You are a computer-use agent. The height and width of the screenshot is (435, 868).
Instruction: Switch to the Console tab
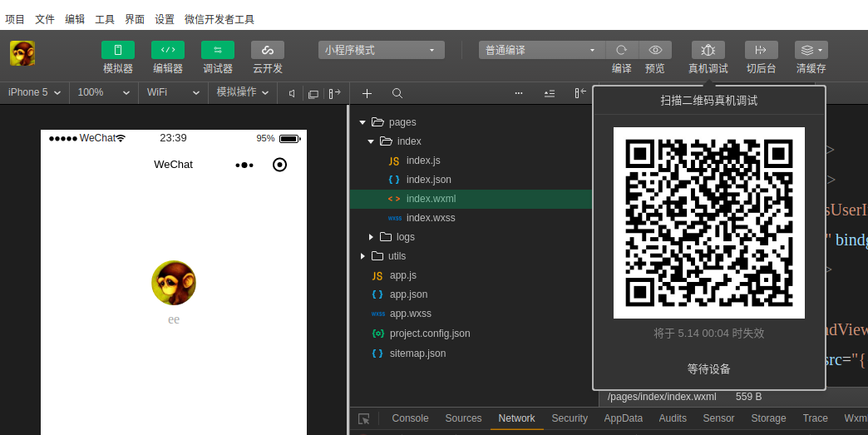tap(410, 418)
